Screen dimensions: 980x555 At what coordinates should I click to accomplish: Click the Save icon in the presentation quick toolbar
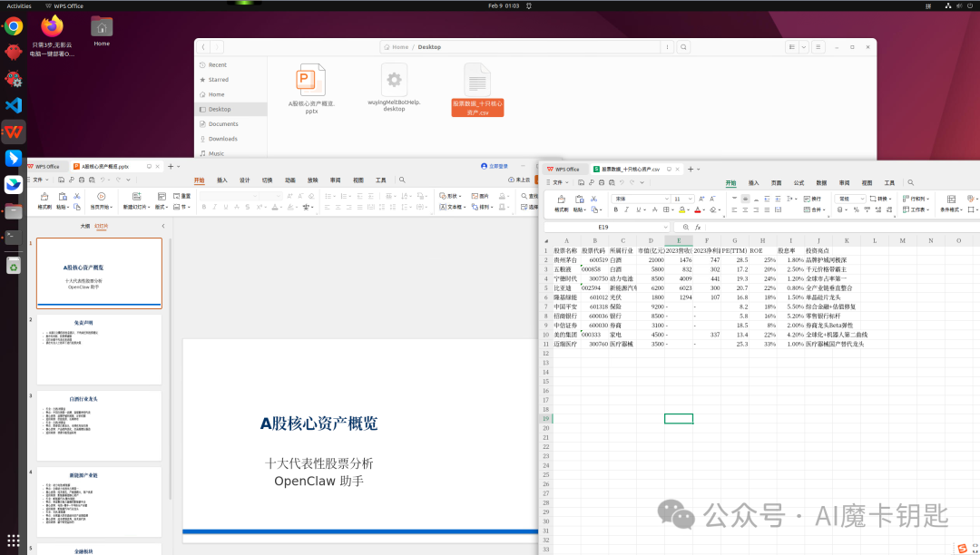[62, 180]
